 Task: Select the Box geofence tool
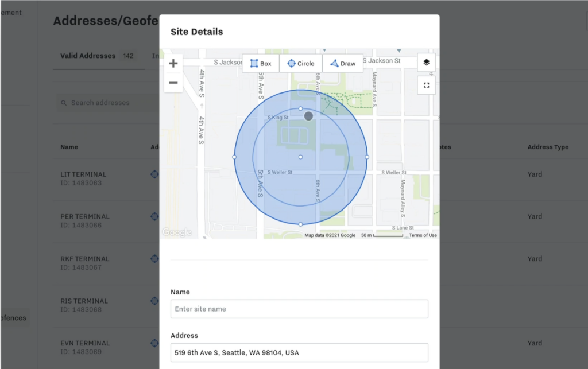[x=261, y=64]
